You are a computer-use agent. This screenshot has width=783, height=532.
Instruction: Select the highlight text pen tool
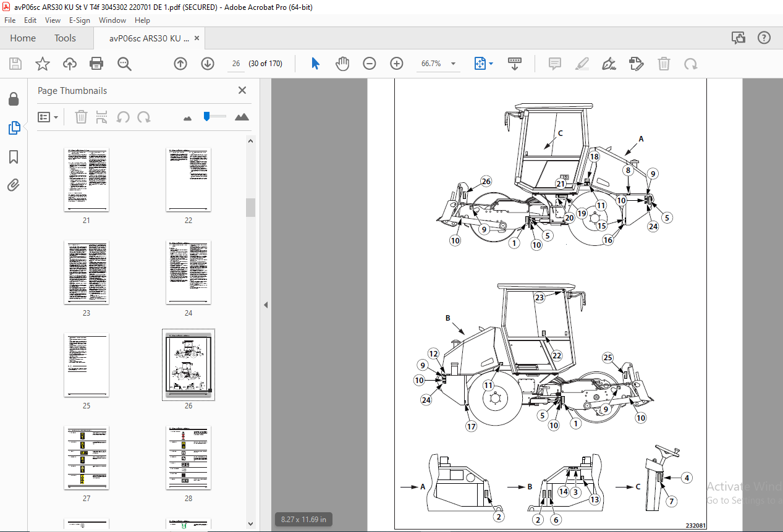click(x=582, y=64)
